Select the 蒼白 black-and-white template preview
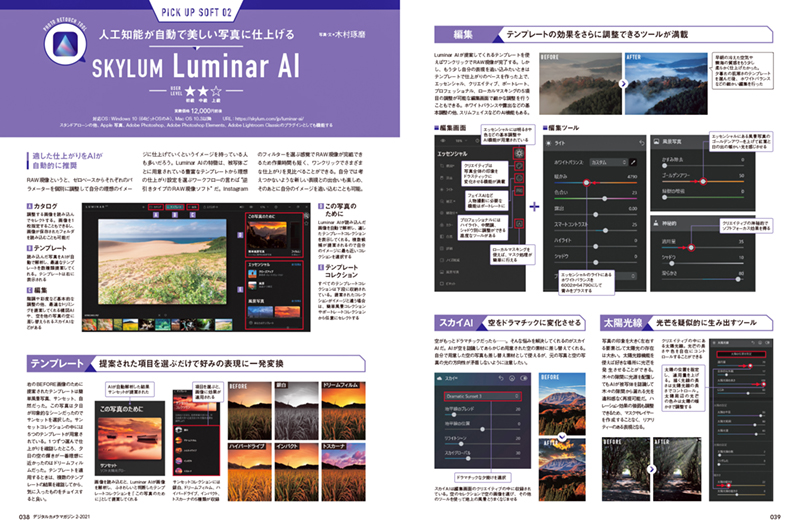 tap(296, 411)
